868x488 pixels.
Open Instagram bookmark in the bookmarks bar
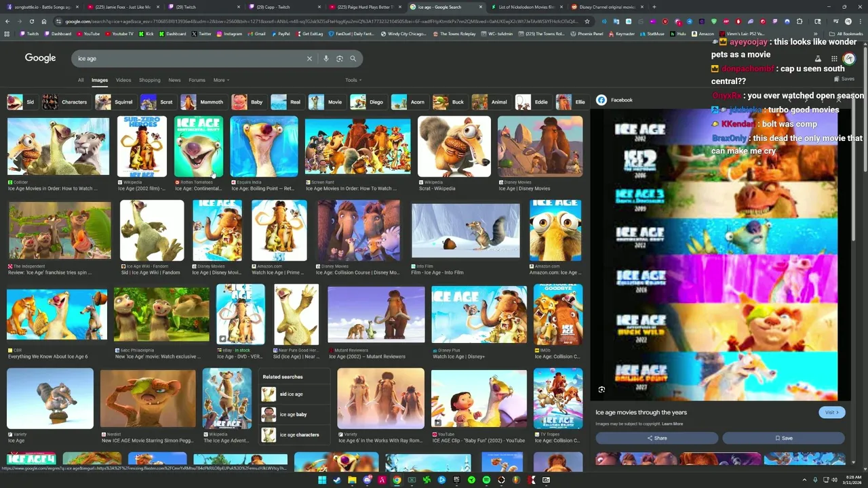pyautogui.click(x=229, y=33)
